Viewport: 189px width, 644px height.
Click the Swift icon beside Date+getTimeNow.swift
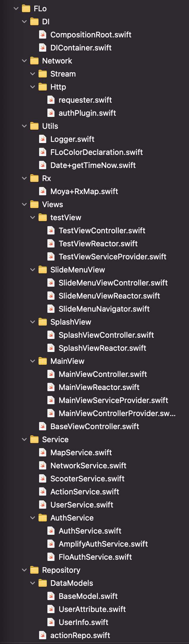(x=43, y=165)
